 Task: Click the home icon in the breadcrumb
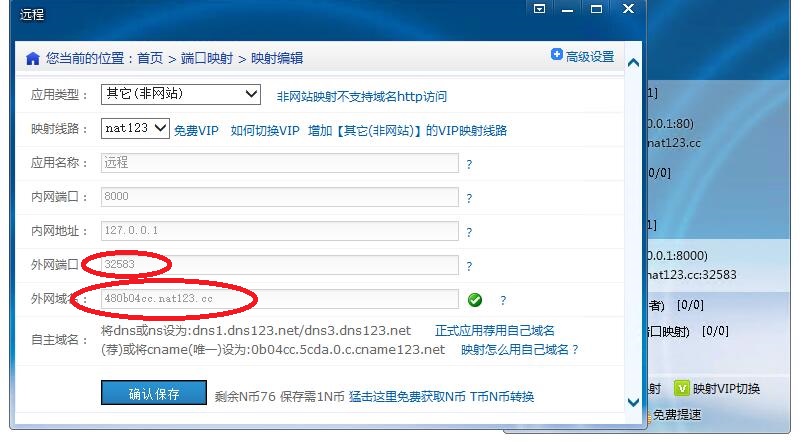[x=32, y=58]
